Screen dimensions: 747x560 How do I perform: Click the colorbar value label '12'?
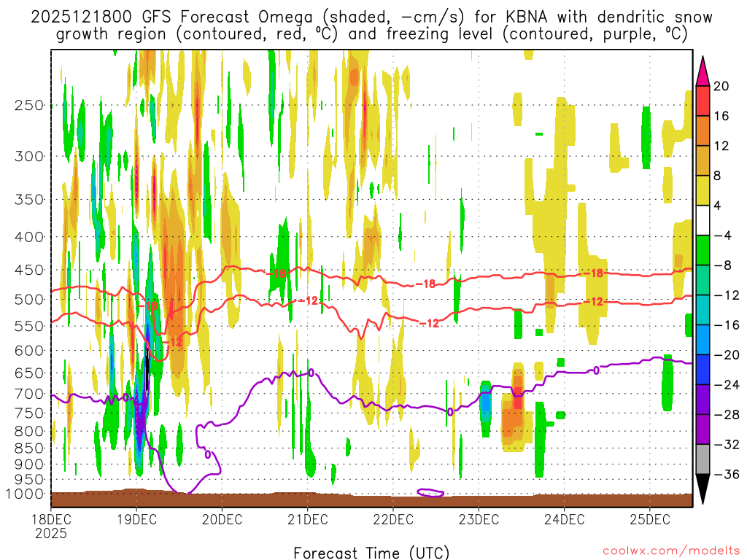pos(721,146)
